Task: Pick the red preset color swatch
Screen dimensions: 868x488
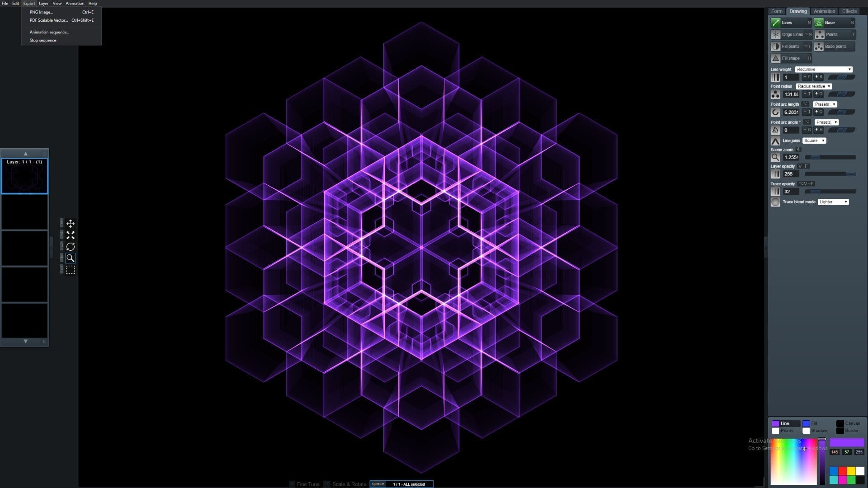Action: tap(842, 471)
